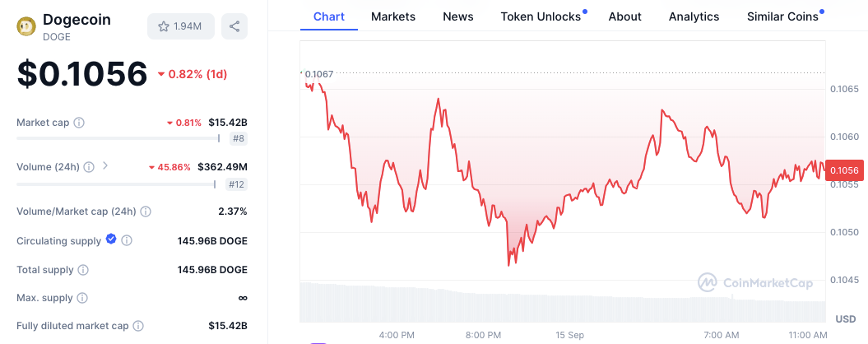Click the 0.1056 current price chart label
The height and width of the screenshot is (344, 868).
click(x=845, y=170)
